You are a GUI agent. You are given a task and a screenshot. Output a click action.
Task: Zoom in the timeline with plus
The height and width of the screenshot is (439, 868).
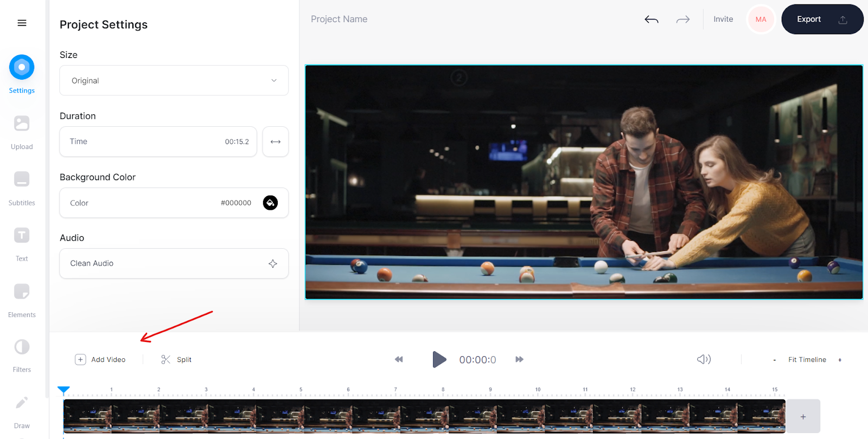click(840, 360)
